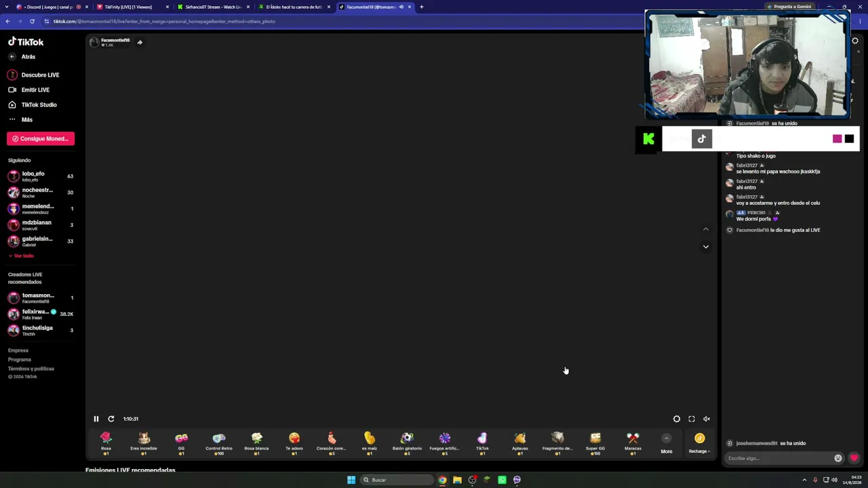This screenshot has width=868, height=488.
Task: Reload the page in browser toolbar
Action: pos(32,22)
